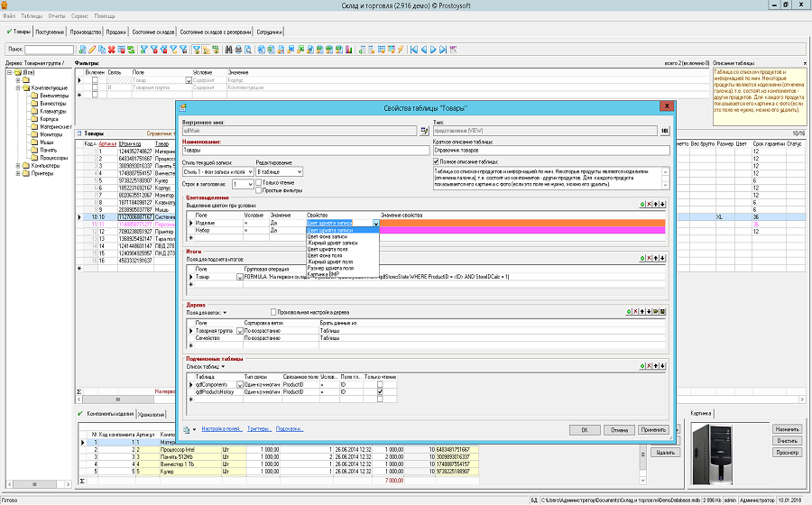Toggle the 'Простые фильтры' checkbox
The height and width of the screenshot is (505, 812).
pos(259,191)
